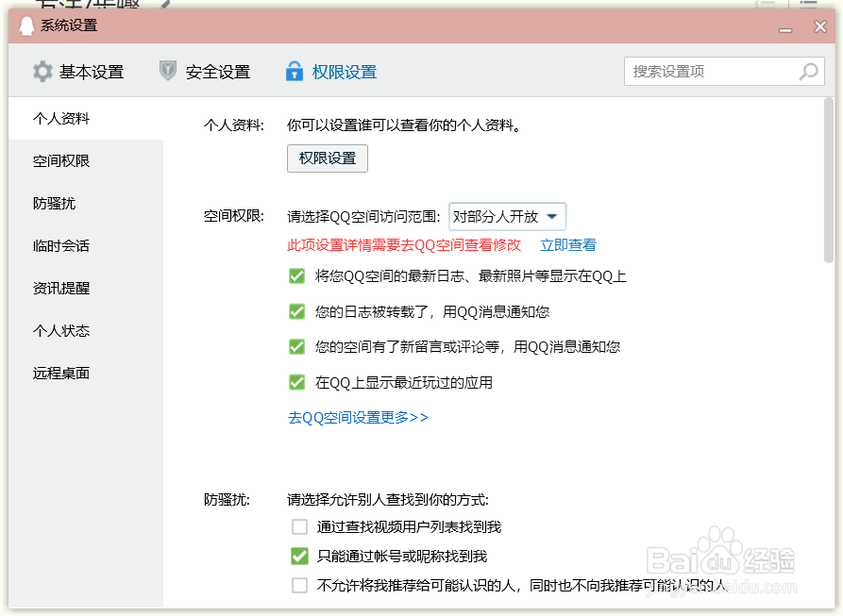Click the magnifier search icon
This screenshot has width=843, height=616.
pos(808,72)
